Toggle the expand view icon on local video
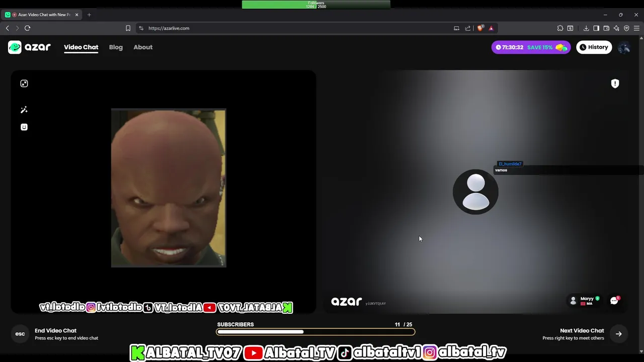 pos(24,83)
